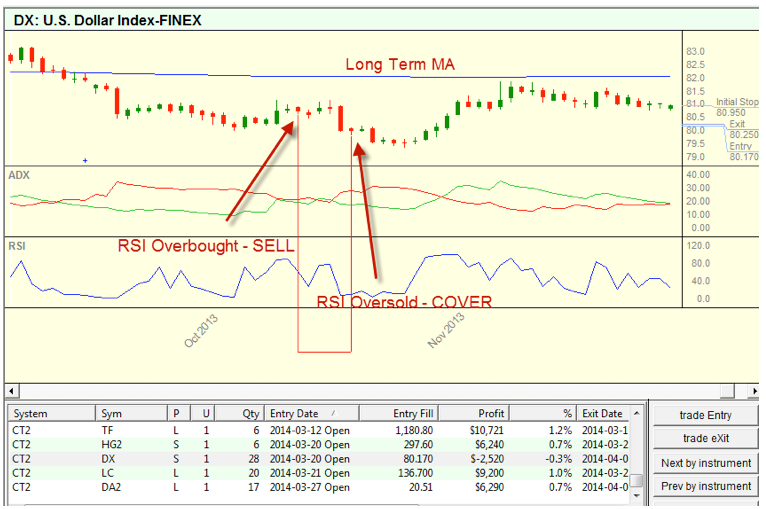Click entry fill value 297.60
The height and width of the screenshot is (509, 766).
(418, 445)
